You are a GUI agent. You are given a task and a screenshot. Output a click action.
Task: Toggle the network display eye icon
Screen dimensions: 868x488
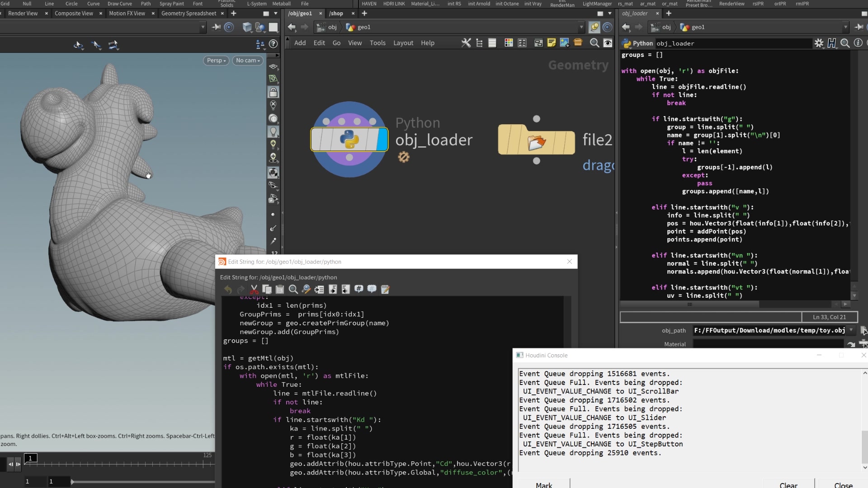pos(608,43)
